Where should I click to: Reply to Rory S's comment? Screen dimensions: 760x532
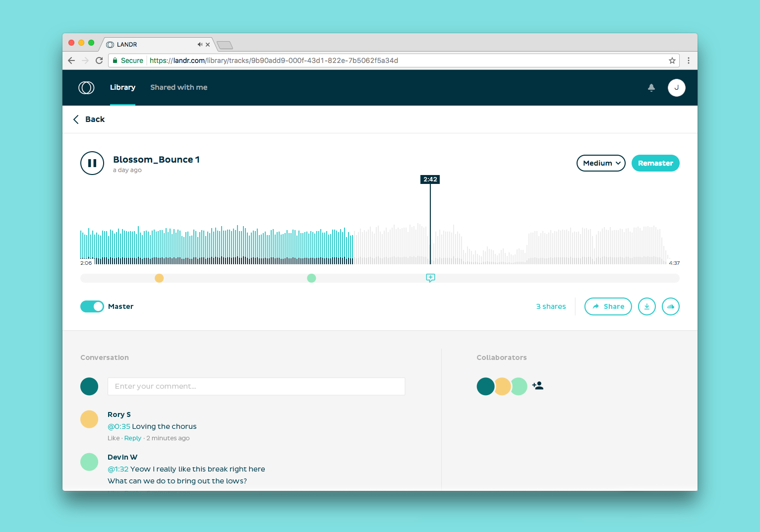(x=133, y=438)
